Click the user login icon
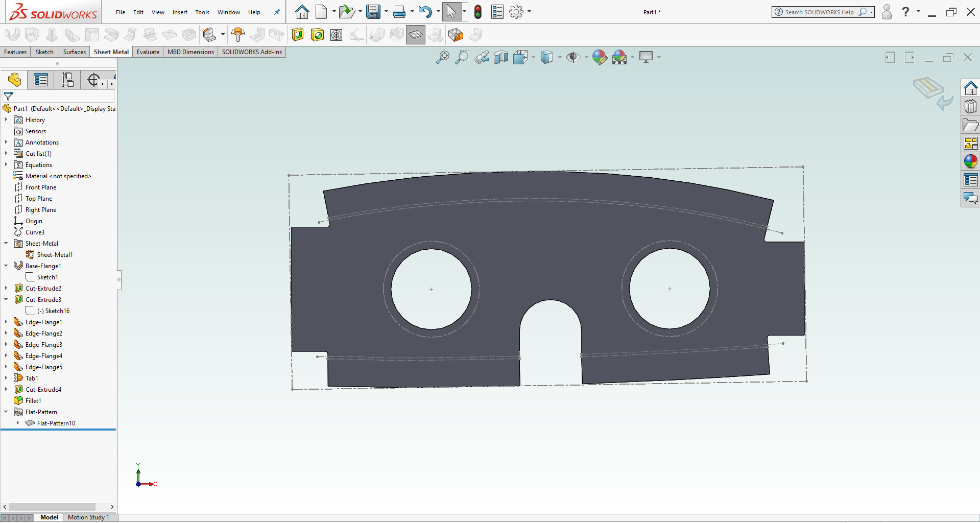Image resolution: width=980 pixels, height=523 pixels. [887, 12]
